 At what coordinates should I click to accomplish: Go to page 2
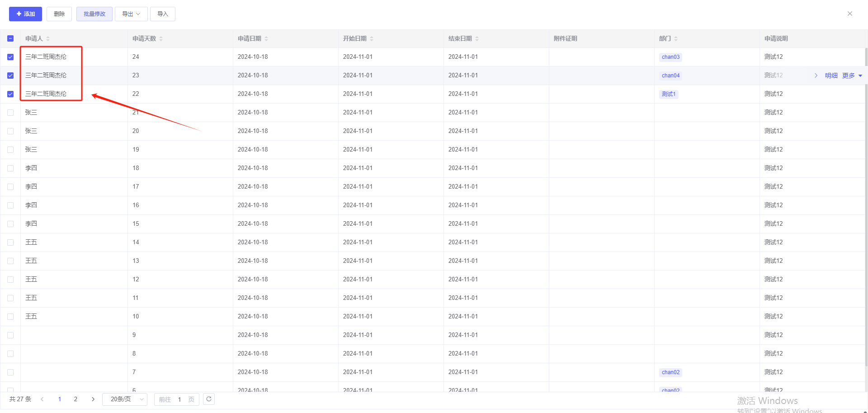(x=75, y=399)
